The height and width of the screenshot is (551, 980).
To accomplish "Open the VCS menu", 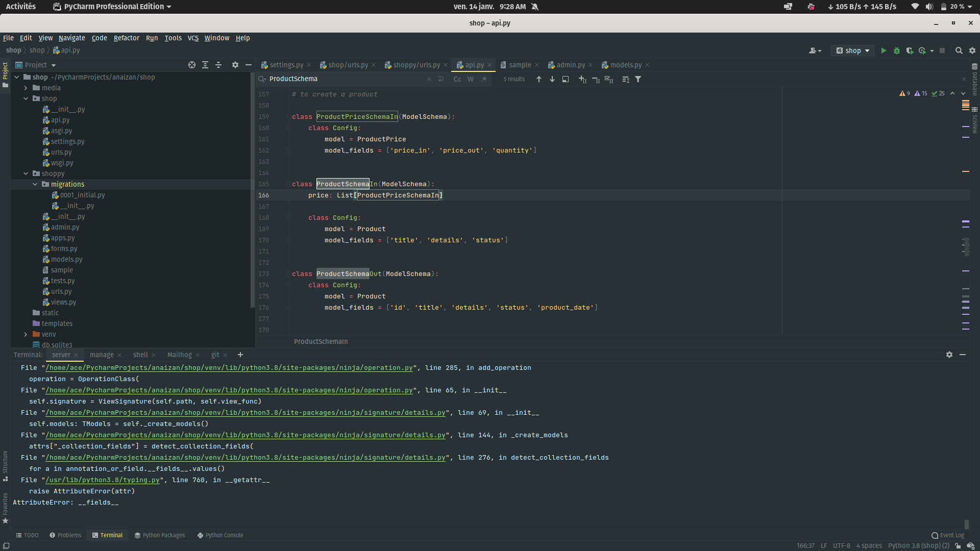I will click(192, 38).
